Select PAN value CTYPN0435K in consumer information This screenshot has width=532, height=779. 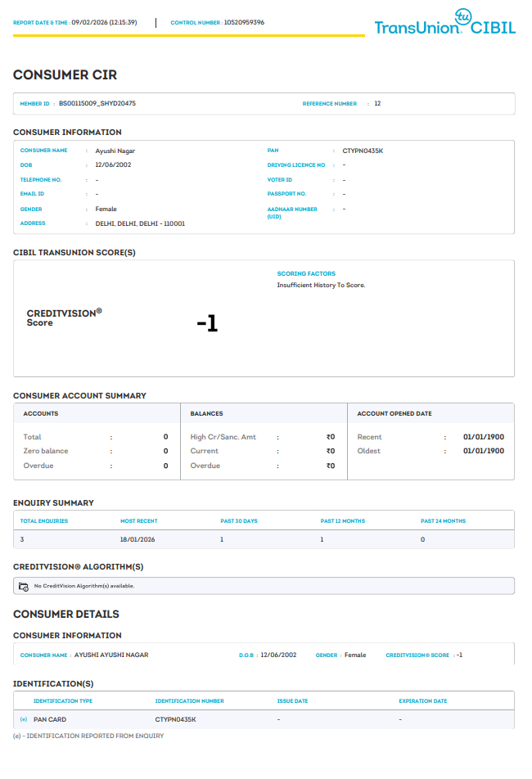363,151
